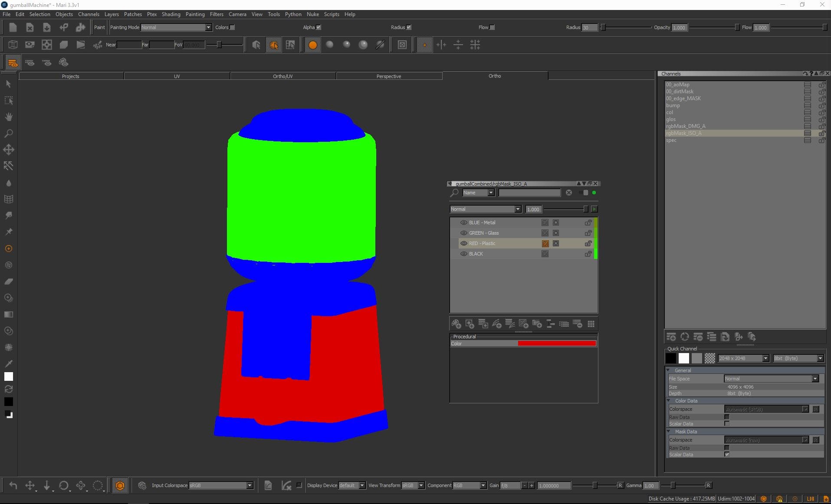Switch to the Perspective view tab

pos(389,76)
